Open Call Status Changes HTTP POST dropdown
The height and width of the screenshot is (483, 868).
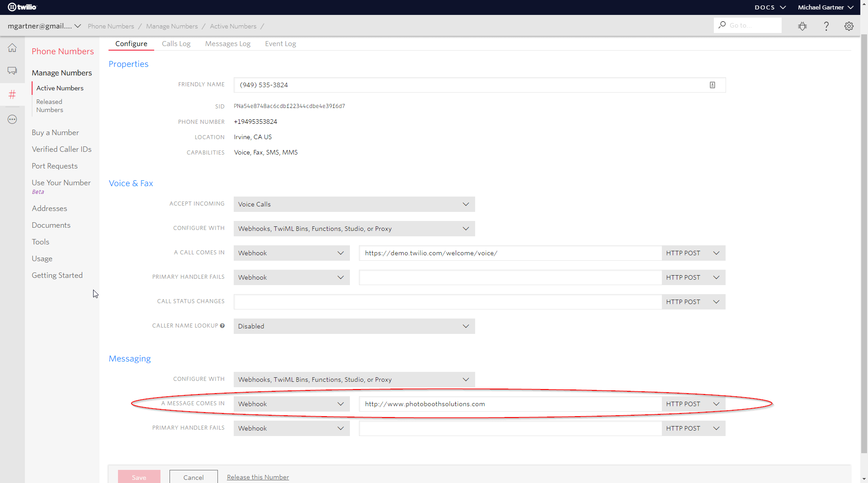point(693,302)
